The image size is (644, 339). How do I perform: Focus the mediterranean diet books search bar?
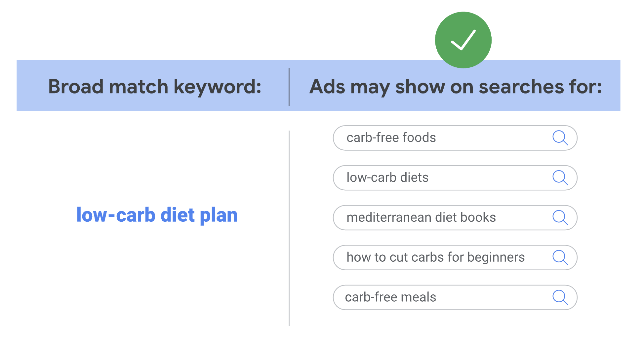coord(455,218)
